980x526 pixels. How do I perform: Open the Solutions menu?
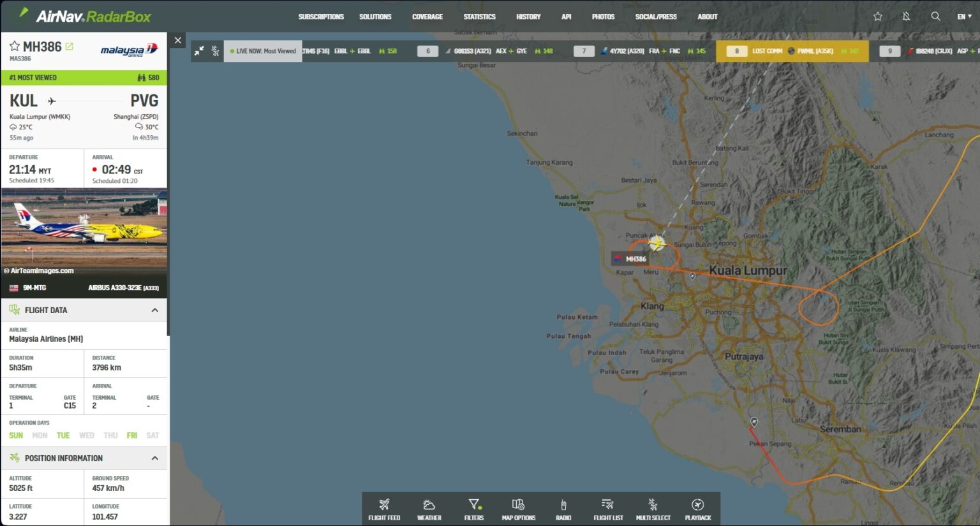pos(375,17)
